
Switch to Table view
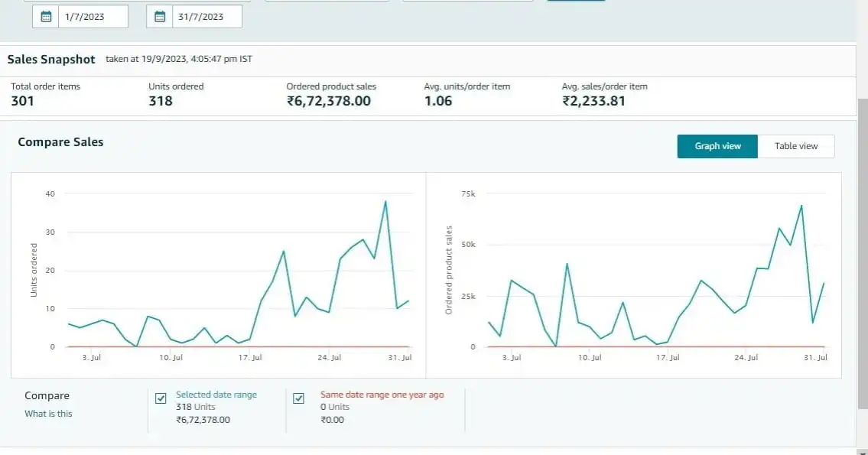coord(795,146)
